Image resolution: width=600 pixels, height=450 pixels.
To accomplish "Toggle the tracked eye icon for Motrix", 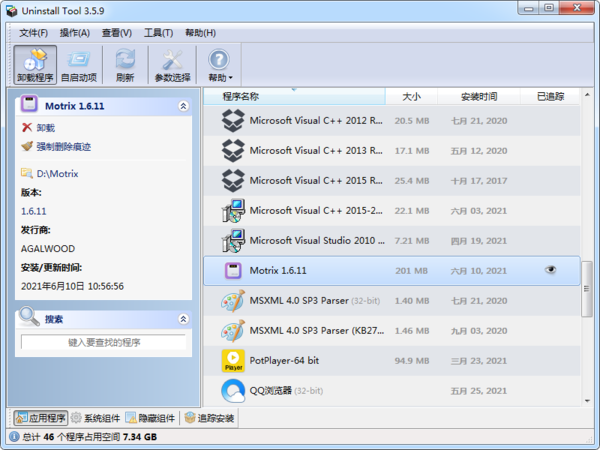I will point(550,270).
